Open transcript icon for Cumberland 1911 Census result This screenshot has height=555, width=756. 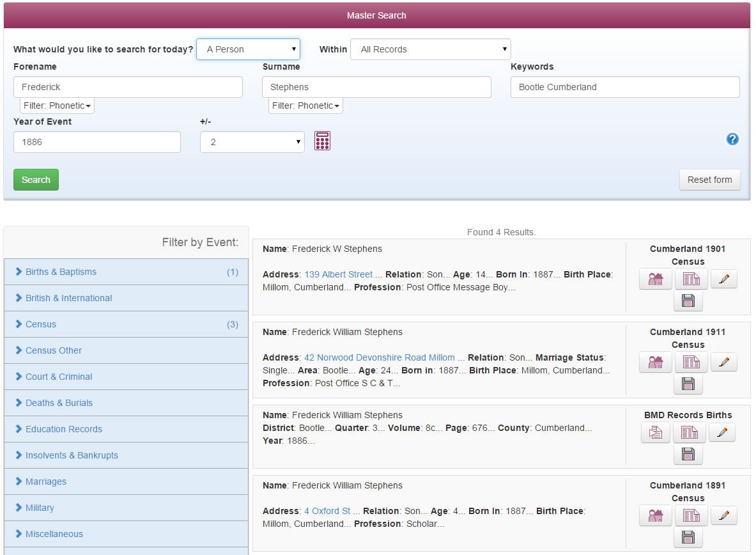(691, 362)
